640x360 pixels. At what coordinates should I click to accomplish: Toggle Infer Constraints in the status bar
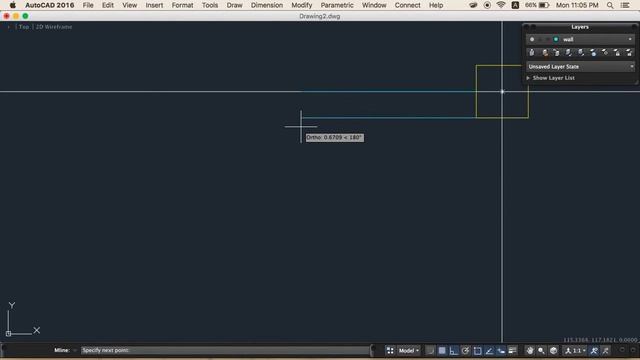pyautogui.click(x=430, y=351)
